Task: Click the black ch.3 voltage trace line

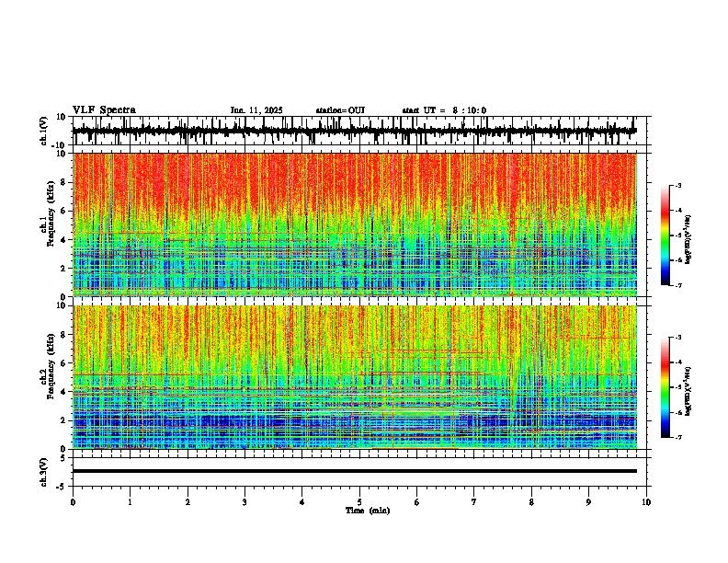Action: tap(355, 471)
